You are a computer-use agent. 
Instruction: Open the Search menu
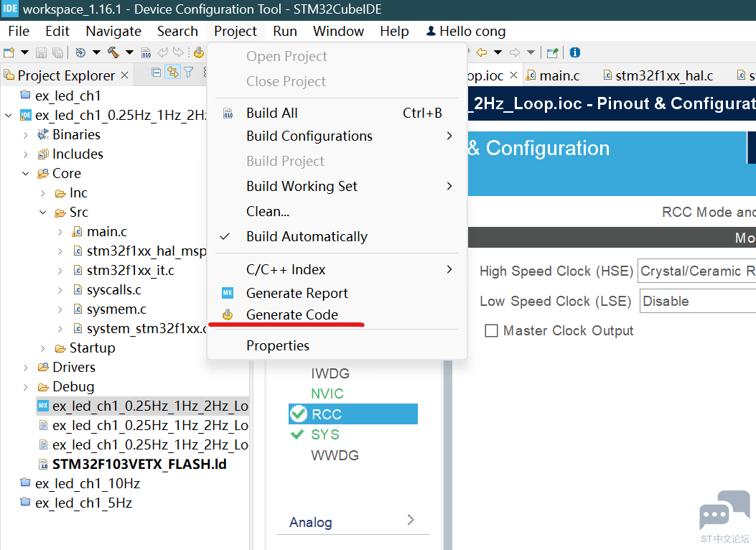(x=177, y=32)
